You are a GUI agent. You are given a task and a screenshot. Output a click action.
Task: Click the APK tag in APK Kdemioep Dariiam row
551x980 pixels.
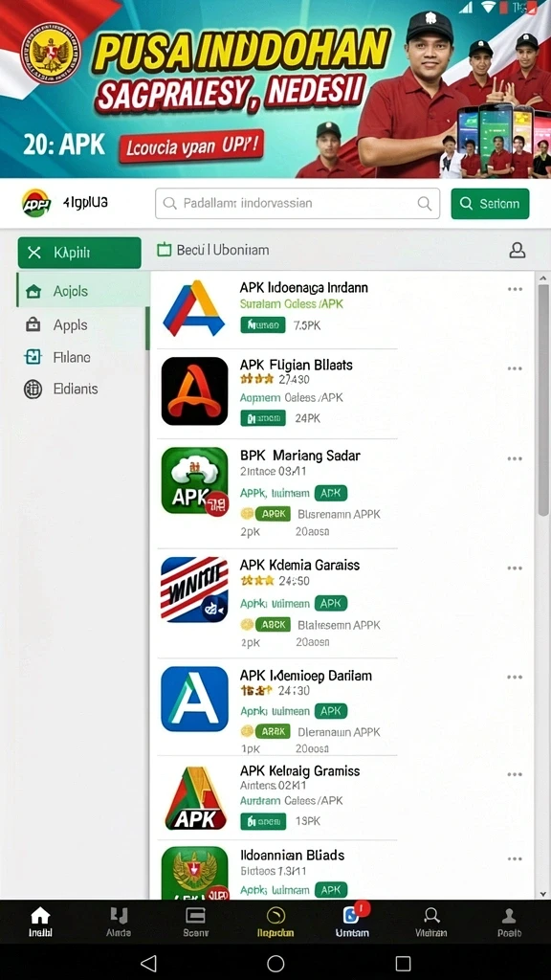(x=330, y=711)
